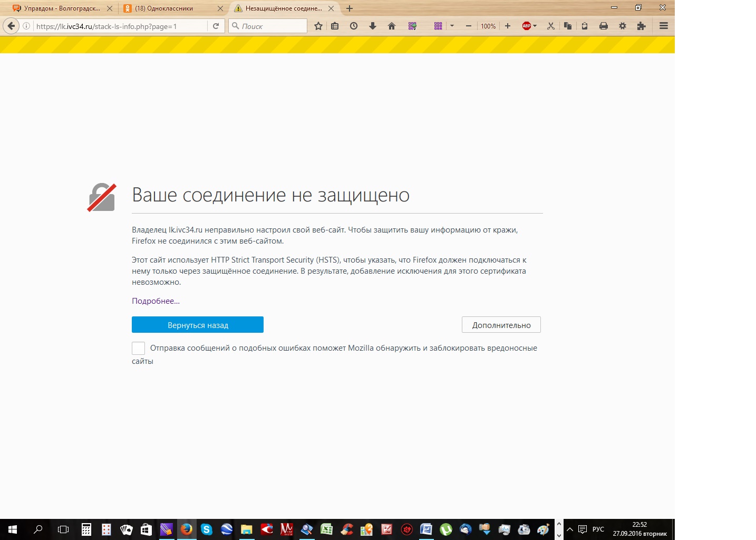Open the downloads arrow icon
This screenshot has height=540, width=756.
pyautogui.click(x=373, y=26)
